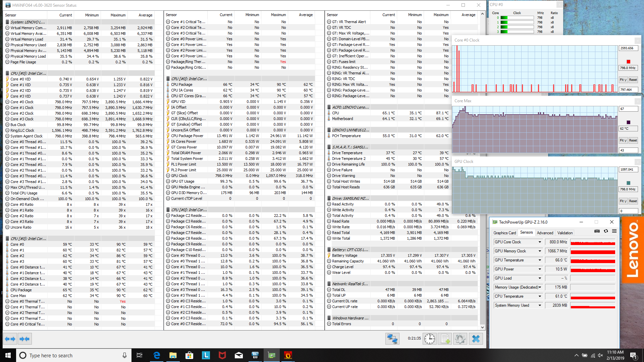
Task: Open the GPU-Z hamburger menu
Action: (614, 231)
